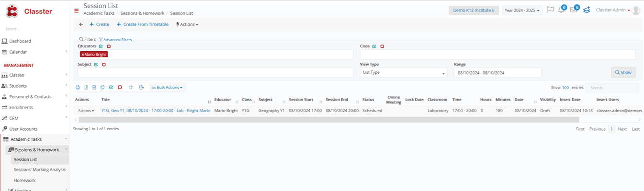Expand the Enrollments sidebar menu
The height and width of the screenshot is (191, 644).
[34, 107]
